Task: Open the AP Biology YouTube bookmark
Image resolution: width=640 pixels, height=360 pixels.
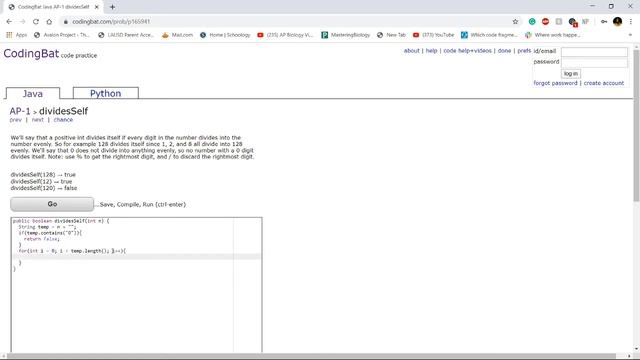Action: point(285,35)
